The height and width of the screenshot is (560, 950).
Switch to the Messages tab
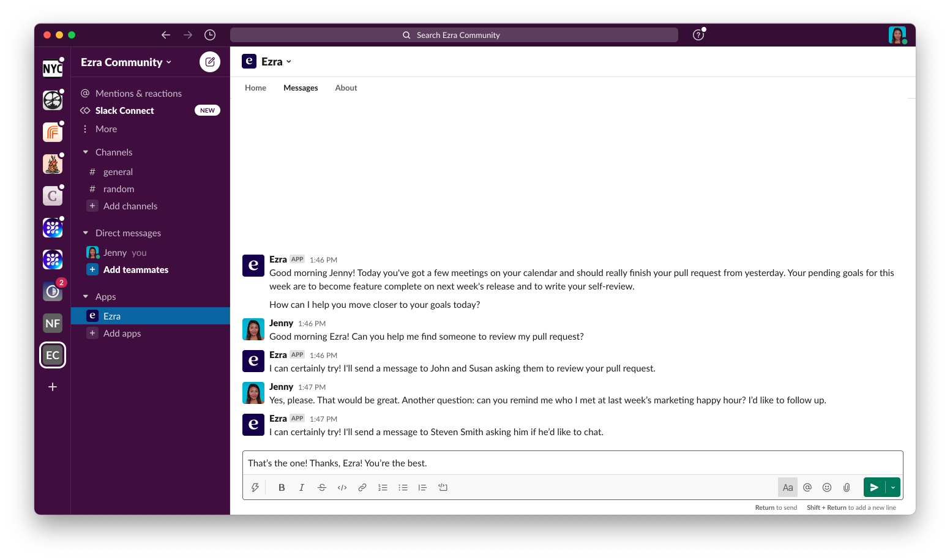click(301, 88)
